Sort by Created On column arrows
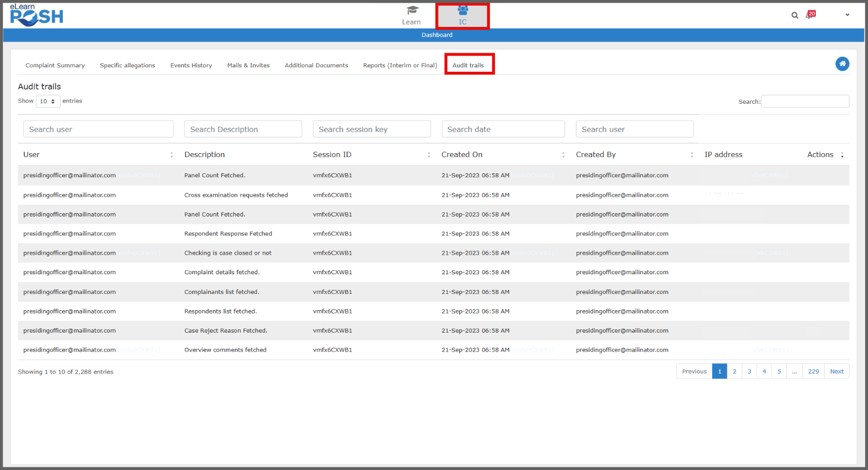Viewport: 868px width, 470px height. 563,155
